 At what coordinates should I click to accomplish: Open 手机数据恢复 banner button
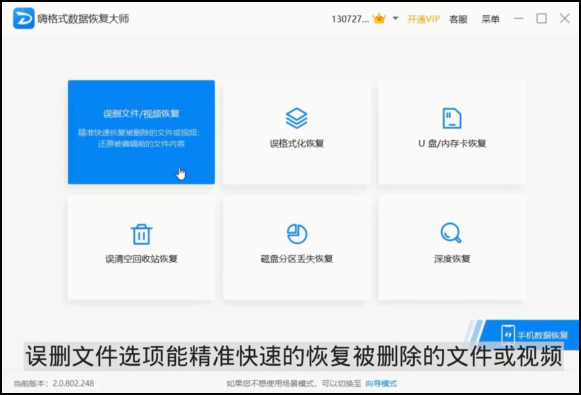click(530, 335)
